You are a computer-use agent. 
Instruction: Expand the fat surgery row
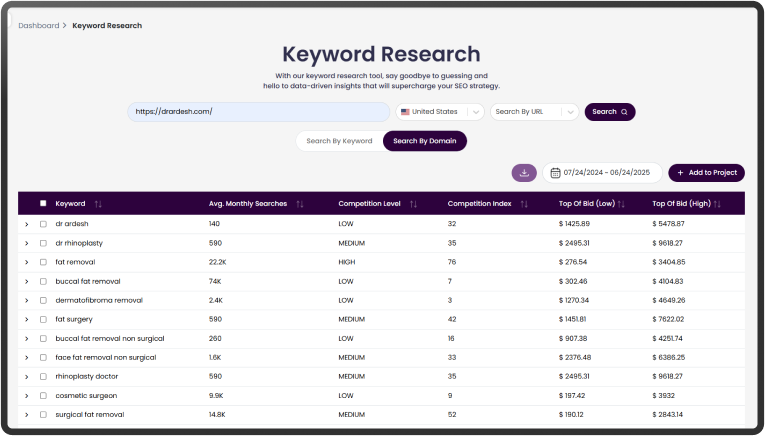click(x=26, y=320)
